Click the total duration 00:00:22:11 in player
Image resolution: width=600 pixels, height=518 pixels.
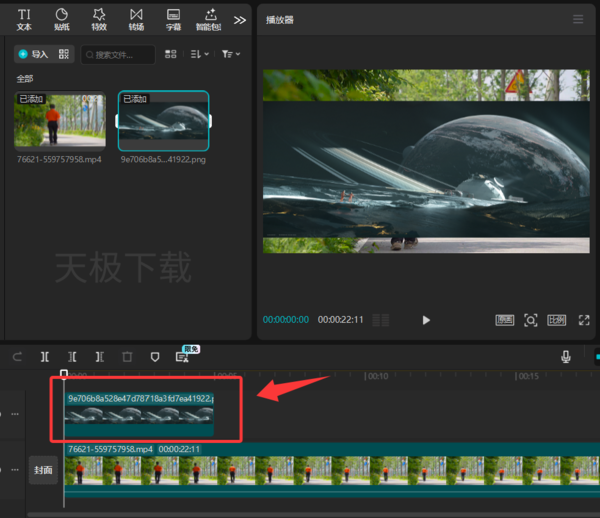point(341,319)
